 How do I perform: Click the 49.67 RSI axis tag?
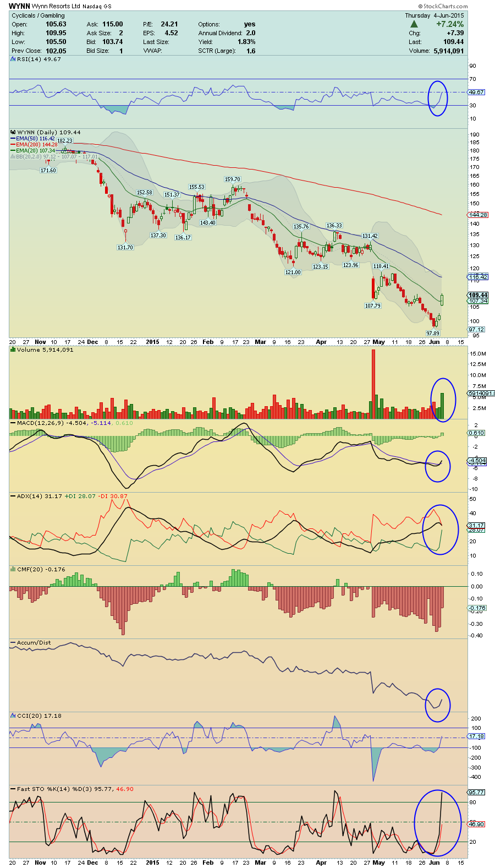pos(476,92)
